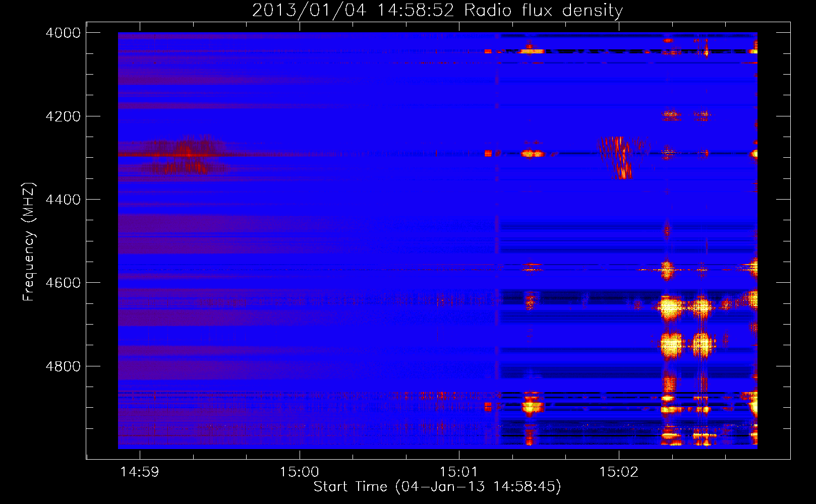
Task: Click the 4600 frequency tick label
Action: pos(63,283)
